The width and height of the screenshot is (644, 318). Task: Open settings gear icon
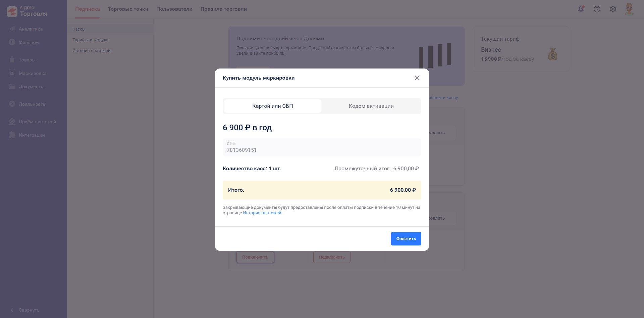coord(613,9)
